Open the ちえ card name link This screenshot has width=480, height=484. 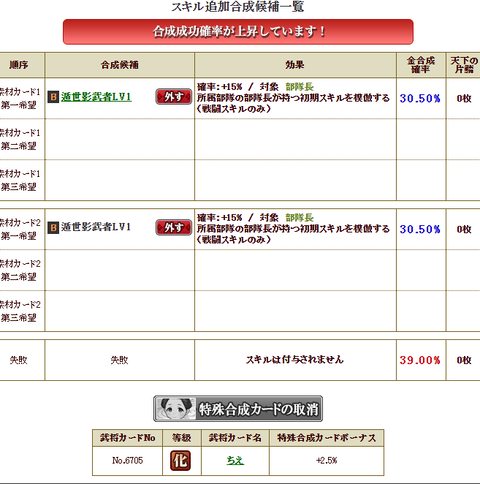click(235, 460)
